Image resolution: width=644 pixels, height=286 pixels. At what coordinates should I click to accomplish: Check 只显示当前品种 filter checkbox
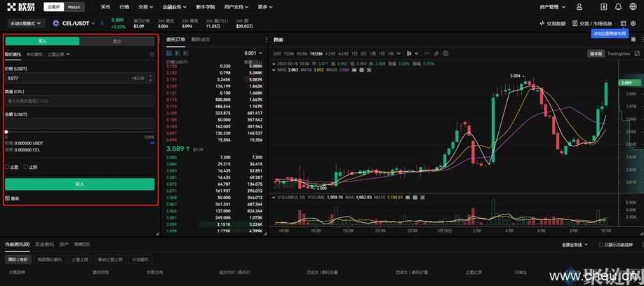[x=600, y=245]
